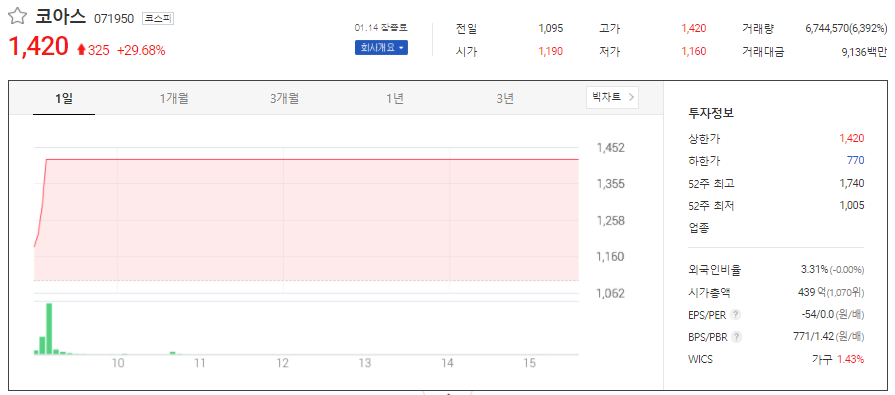Click the 저가 value 1,160
The height and width of the screenshot is (395, 895).
coord(694,51)
